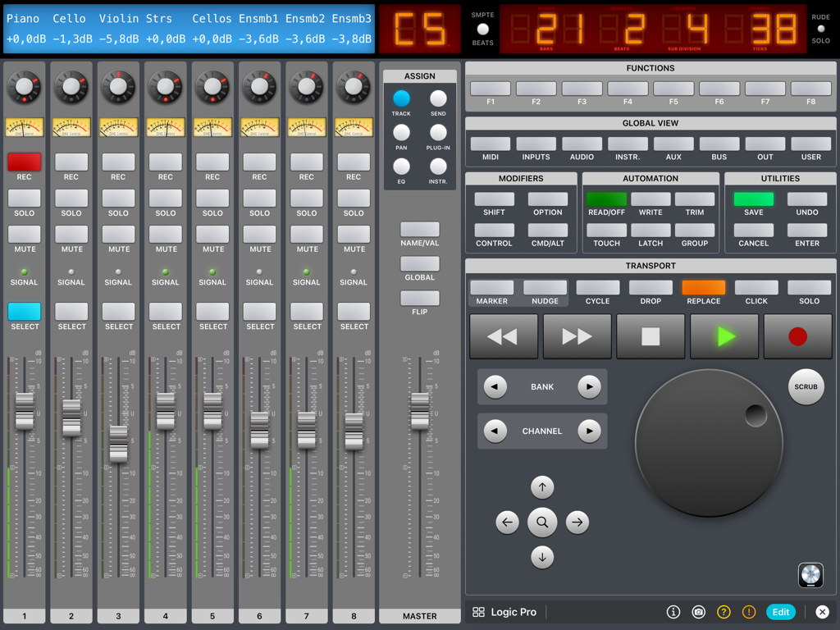
Task: Tap the red Record button
Action: (x=797, y=335)
